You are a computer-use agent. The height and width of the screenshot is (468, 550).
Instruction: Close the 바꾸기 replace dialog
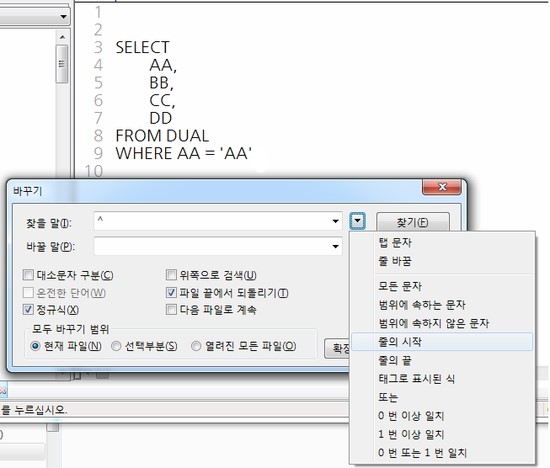(442, 187)
